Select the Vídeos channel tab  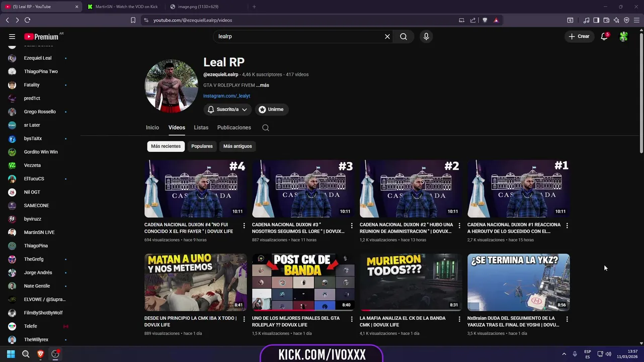click(x=177, y=128)
